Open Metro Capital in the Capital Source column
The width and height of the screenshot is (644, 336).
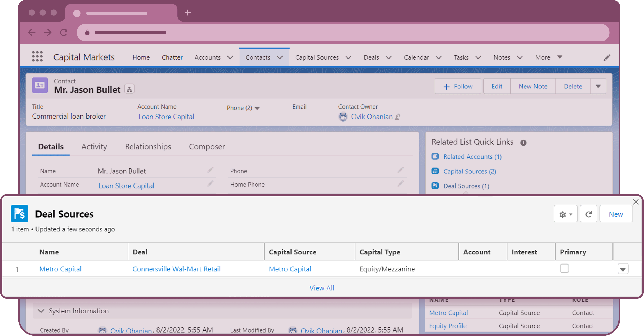[290, 269]
